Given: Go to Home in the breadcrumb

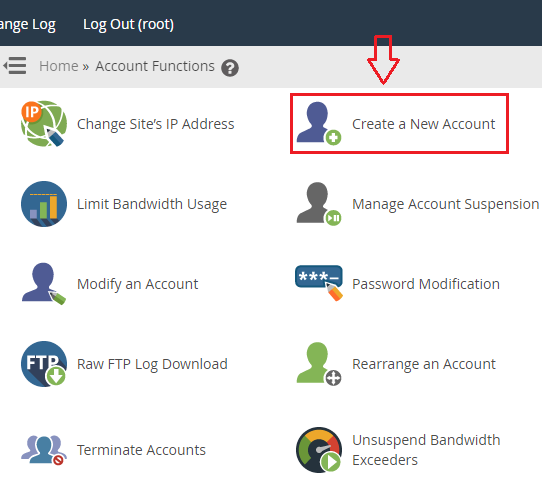Looking at the screenshot, I should (x=59, y=66).
